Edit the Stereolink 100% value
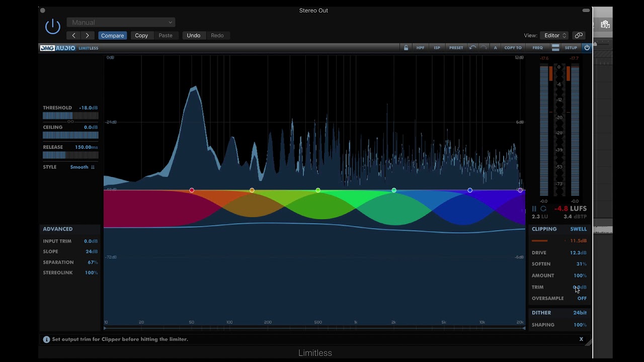 [91, 273]
